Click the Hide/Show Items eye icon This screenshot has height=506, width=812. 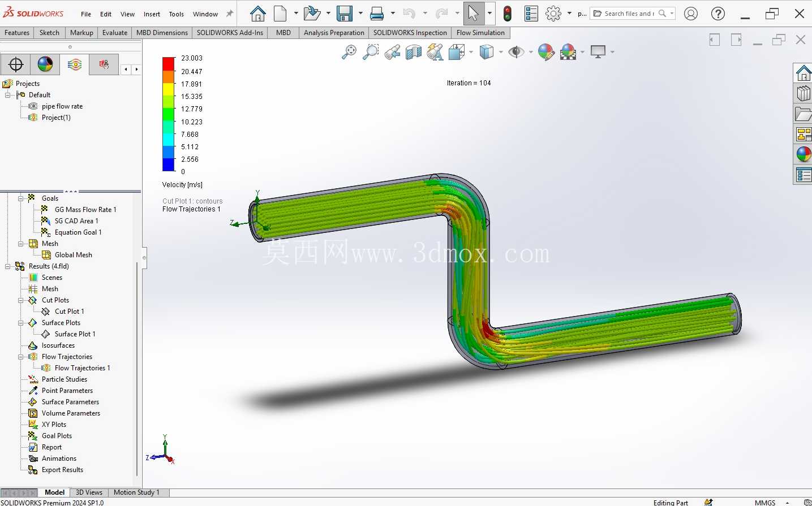[516, 52]
